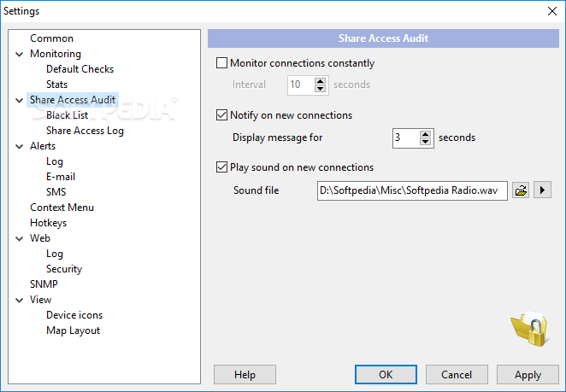Collapse the View tree node
Viewport: 566px width, 392px height.
(x=20, y=300)
